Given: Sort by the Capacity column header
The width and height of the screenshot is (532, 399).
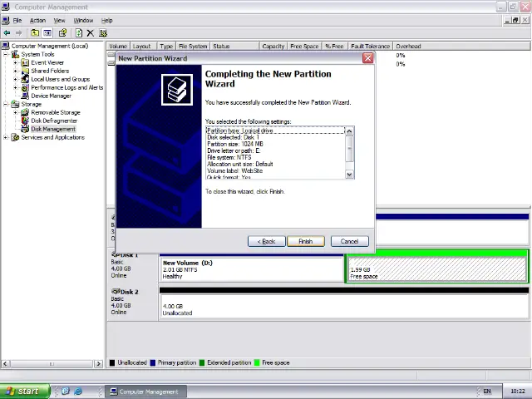Looking at the screenshot, I should pyautogui.click(x=273, y=47).
